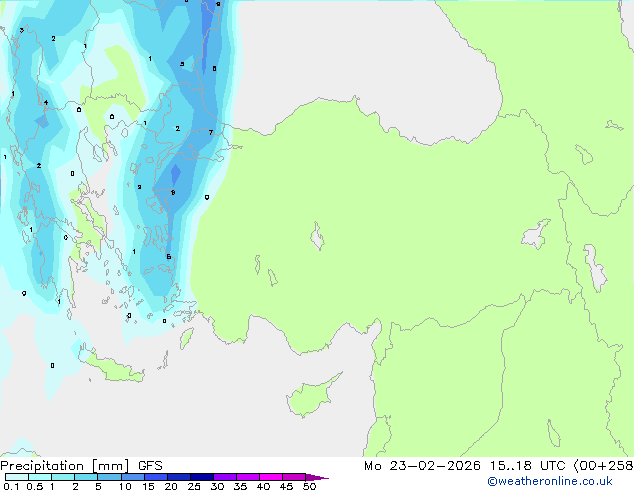Click the legend label "15"

click(x=148, y=486)
